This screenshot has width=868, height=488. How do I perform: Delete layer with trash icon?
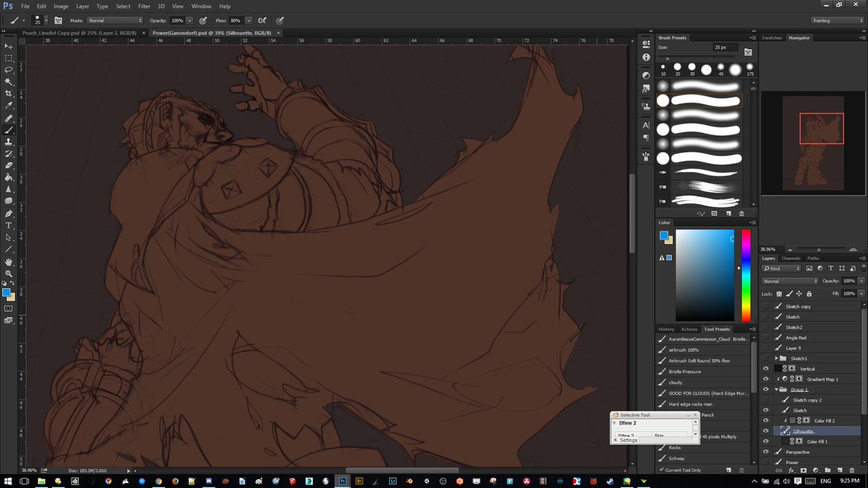pos(853,470)
